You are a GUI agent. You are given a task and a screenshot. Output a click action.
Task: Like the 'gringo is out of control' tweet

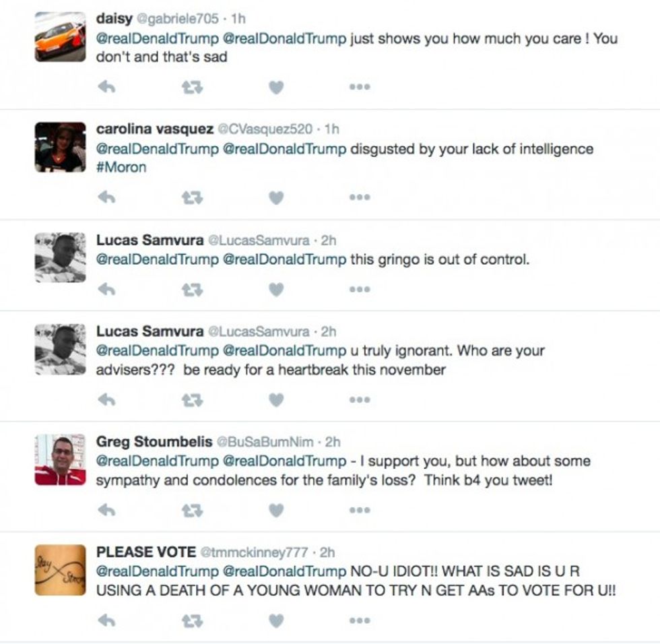pos(276,289)
